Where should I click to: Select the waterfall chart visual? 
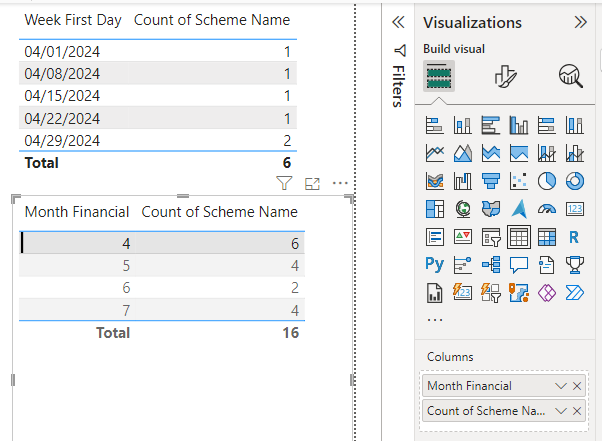pos(463,181)
